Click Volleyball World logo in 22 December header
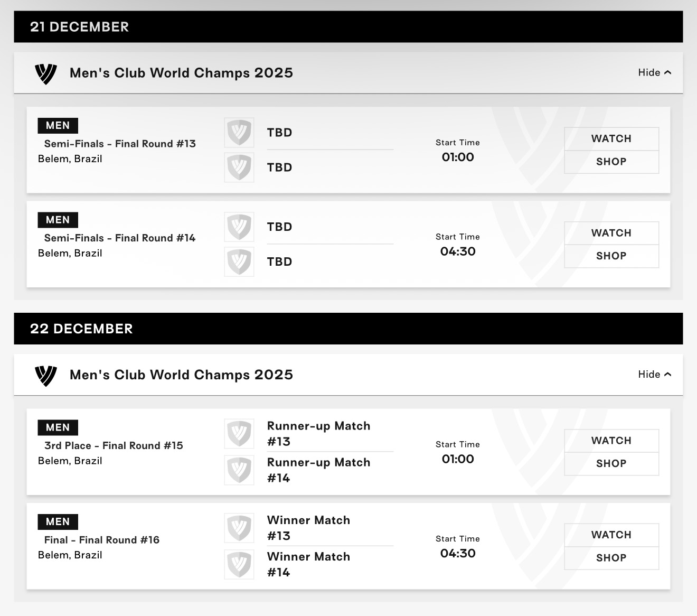Image resolution: width=697 pixels, height=616 pixels. [46, 375]
